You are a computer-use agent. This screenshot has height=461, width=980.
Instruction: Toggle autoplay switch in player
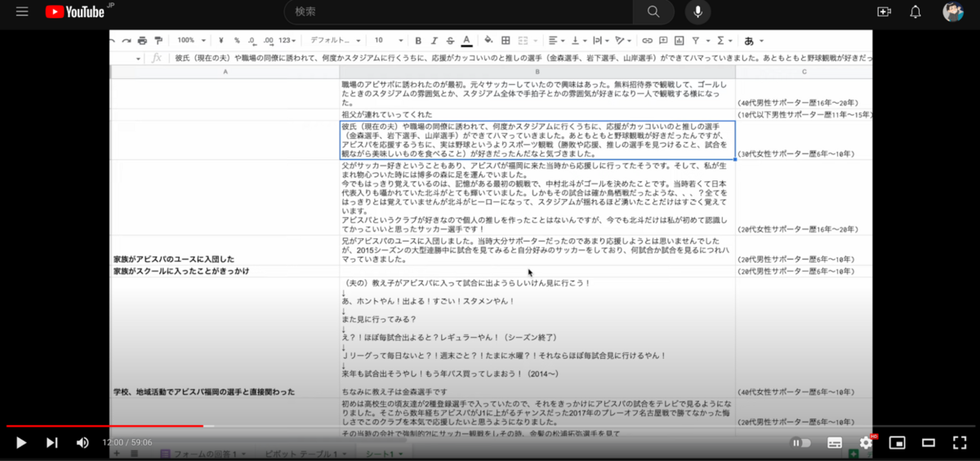[x=801, y=442]
